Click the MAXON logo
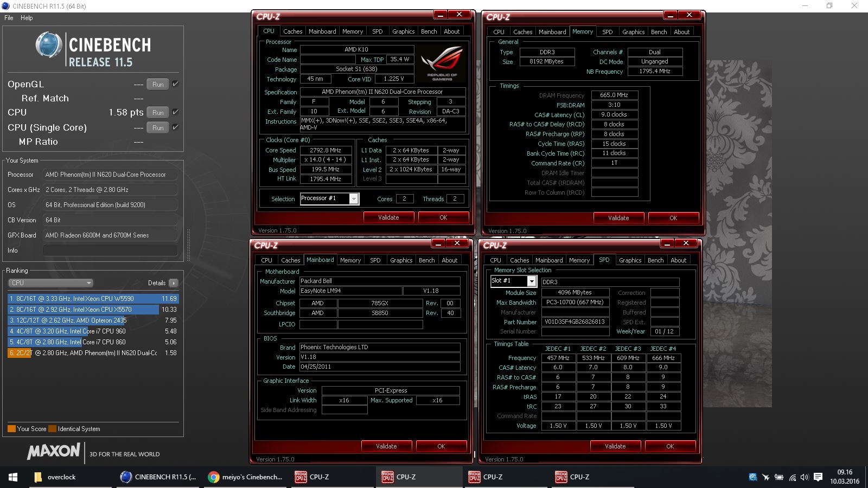 pyautogui.click(x=54, y=451)
